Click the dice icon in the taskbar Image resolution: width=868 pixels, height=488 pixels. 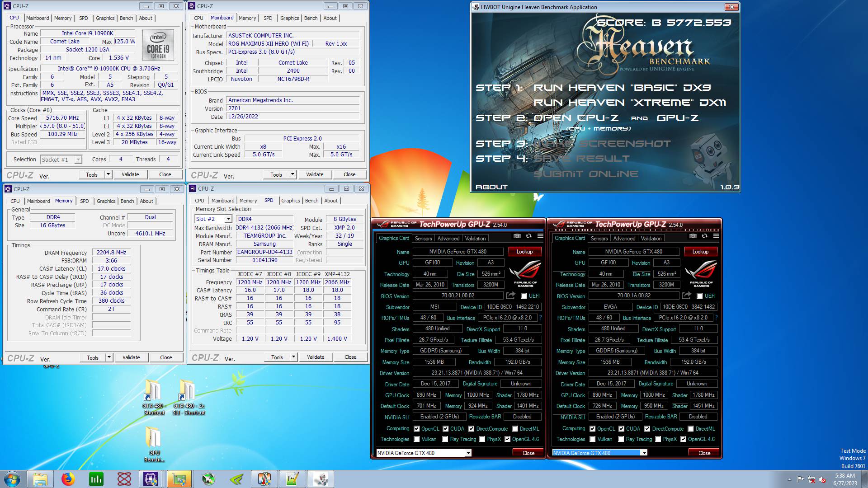(321, 479)
